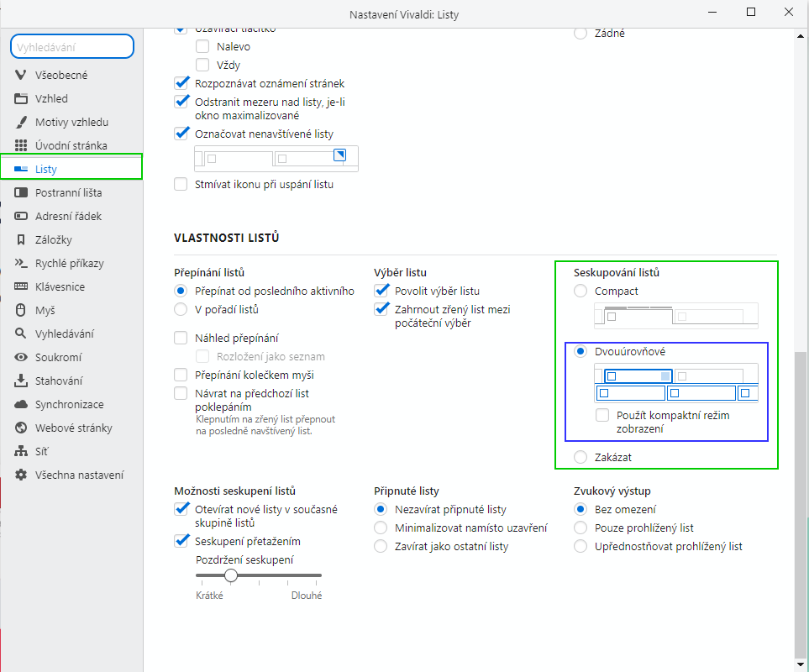Click the tabs icon beside Listy
Screen dimensions: 809x672
21,169
